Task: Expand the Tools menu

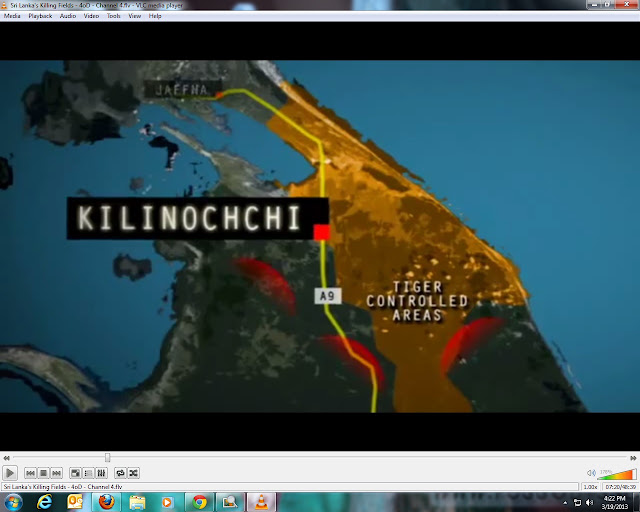Action: coord(113,16)
